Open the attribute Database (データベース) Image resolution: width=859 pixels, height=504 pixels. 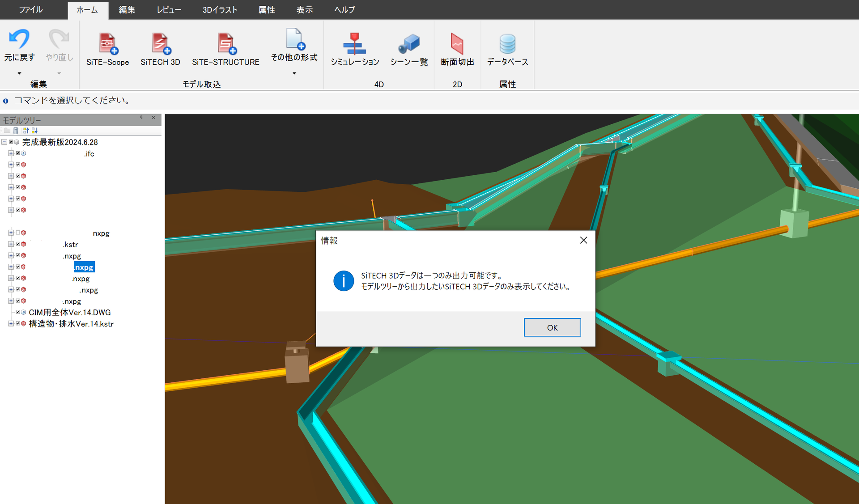(x=507, y=43)
